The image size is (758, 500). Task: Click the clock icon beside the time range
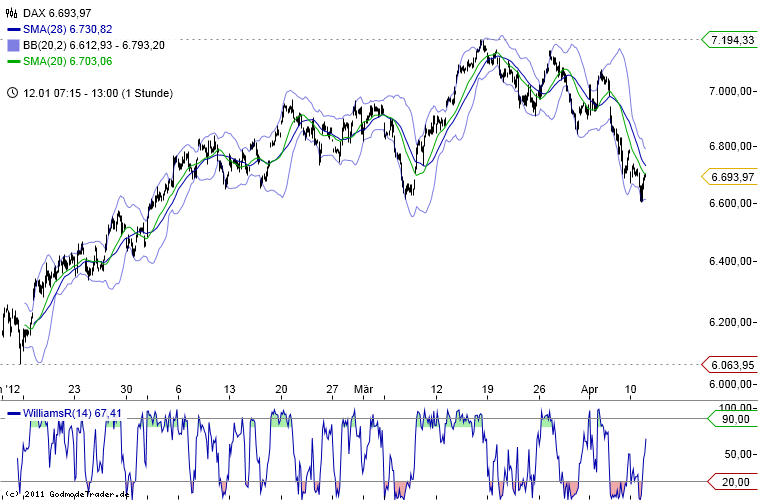tap(13, 93)
